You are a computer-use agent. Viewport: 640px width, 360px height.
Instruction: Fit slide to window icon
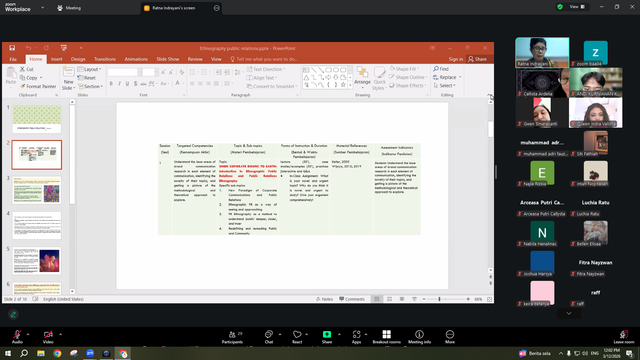[489, 299]
